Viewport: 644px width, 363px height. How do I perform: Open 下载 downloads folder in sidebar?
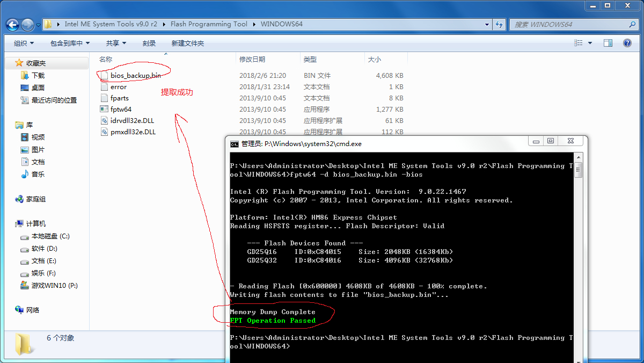click(38, 76)
